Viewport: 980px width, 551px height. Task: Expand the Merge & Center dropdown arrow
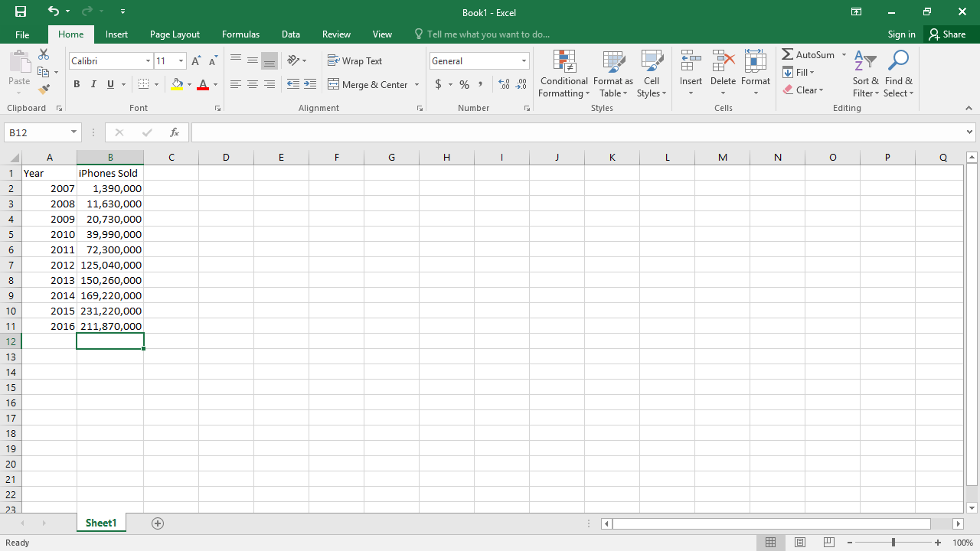(x=417, y=84)
